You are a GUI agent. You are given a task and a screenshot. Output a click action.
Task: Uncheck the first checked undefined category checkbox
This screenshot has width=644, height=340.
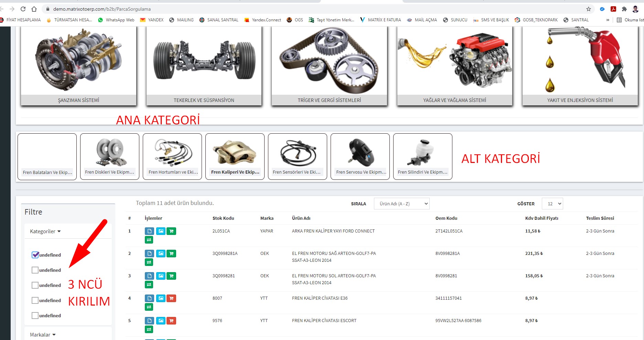point(35,255)
